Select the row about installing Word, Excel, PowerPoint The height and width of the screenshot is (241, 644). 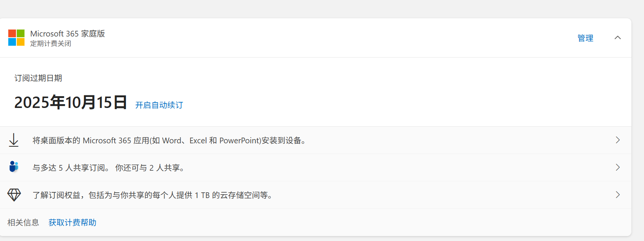[316, 140]
